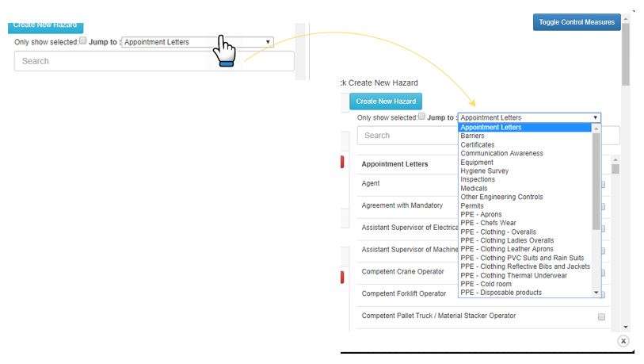Check Competent Pallet Truck / Material Stacker Operator box
The width and height of the screenshot is (644, 364).
[x=601, y=316]
